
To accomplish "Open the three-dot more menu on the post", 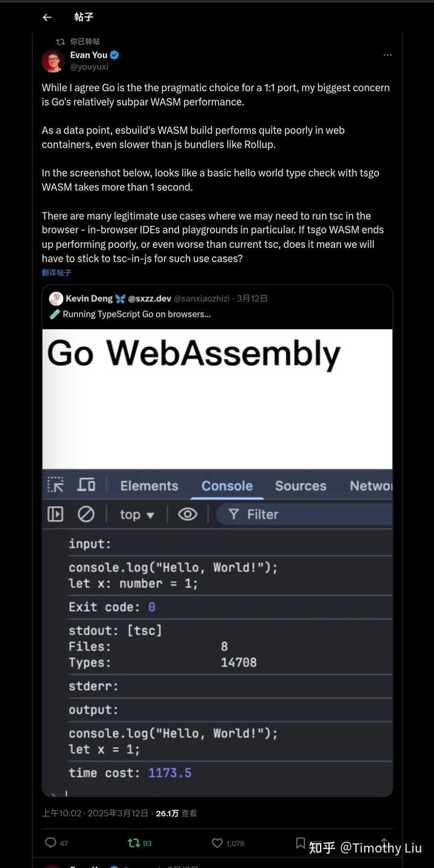I will 388,55.
